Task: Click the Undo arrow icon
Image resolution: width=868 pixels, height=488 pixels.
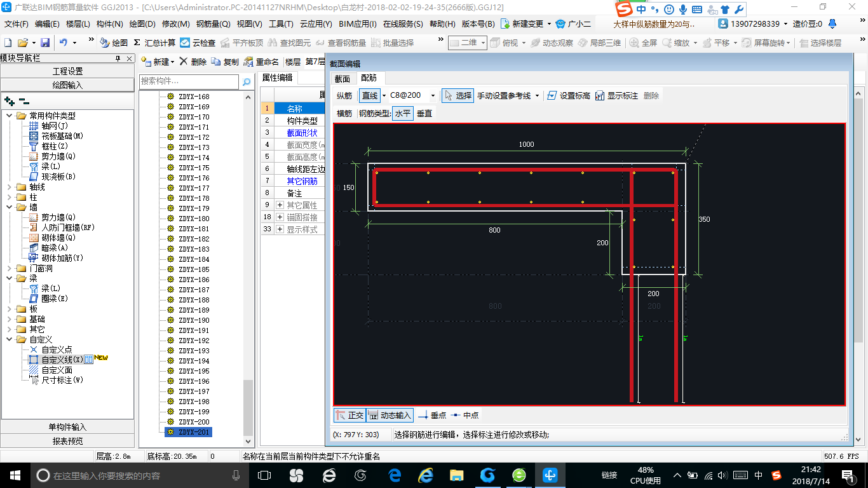Action: (x=64, y=43)
